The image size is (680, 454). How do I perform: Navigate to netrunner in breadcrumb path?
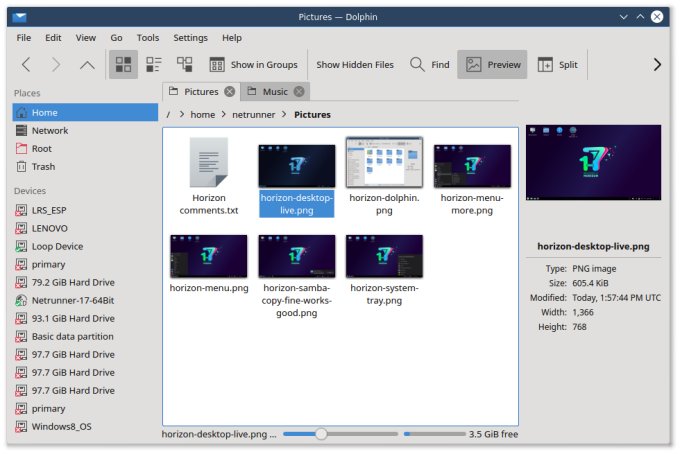pyautogui.click(x=254, y=114)
